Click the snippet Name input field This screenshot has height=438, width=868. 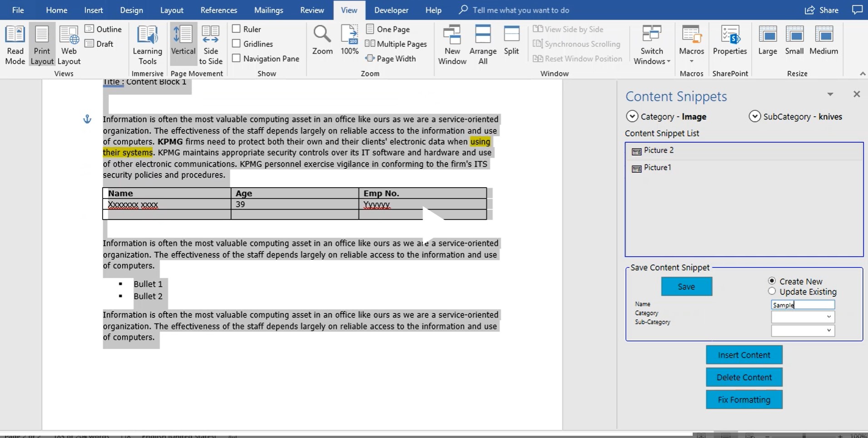[803, 305]
